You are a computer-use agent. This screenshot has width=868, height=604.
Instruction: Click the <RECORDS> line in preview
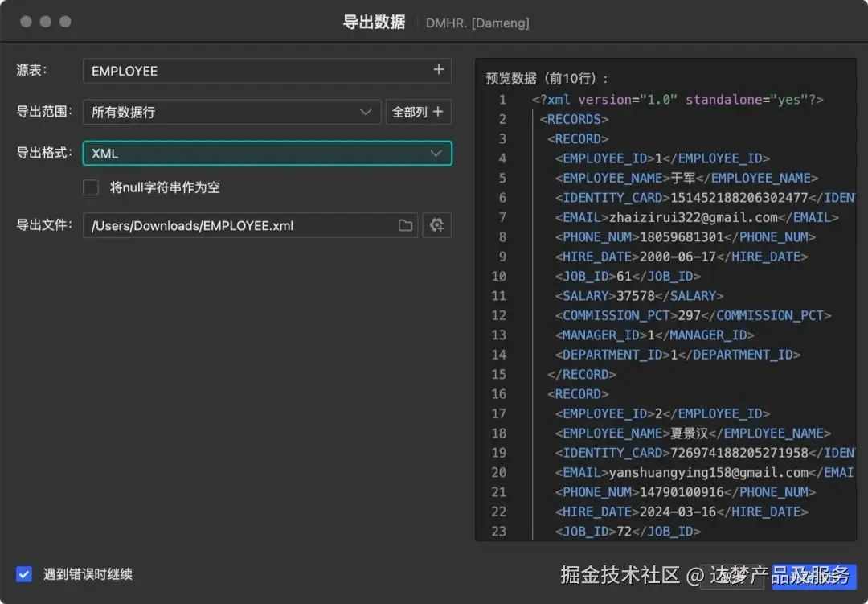click(x=574, y=119)
